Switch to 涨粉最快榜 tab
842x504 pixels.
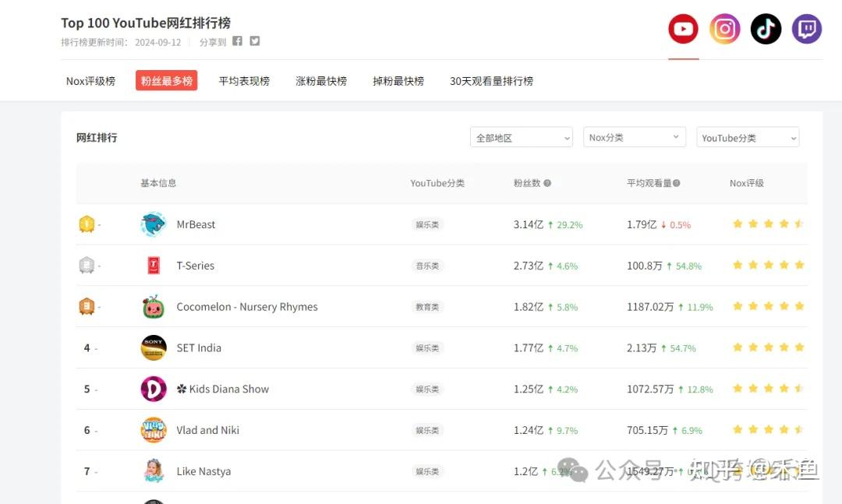point(321,81)
